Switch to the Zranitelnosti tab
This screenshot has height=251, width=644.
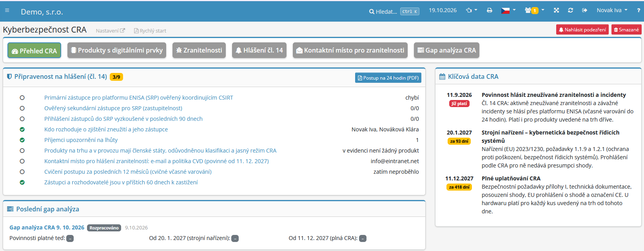pyautogui.click(x=199, y=50)
